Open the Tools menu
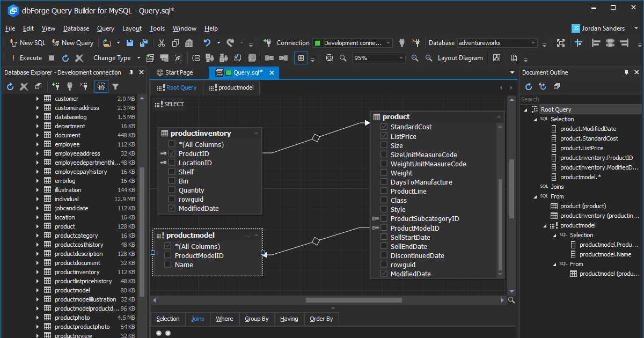644x338 pixels. pos(157,28)
